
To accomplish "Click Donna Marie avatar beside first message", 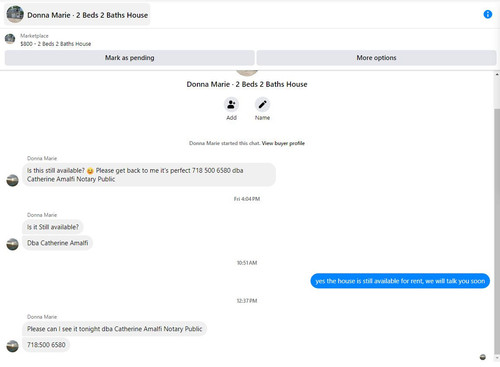I will pyautogui.click(x=13, y=180).
